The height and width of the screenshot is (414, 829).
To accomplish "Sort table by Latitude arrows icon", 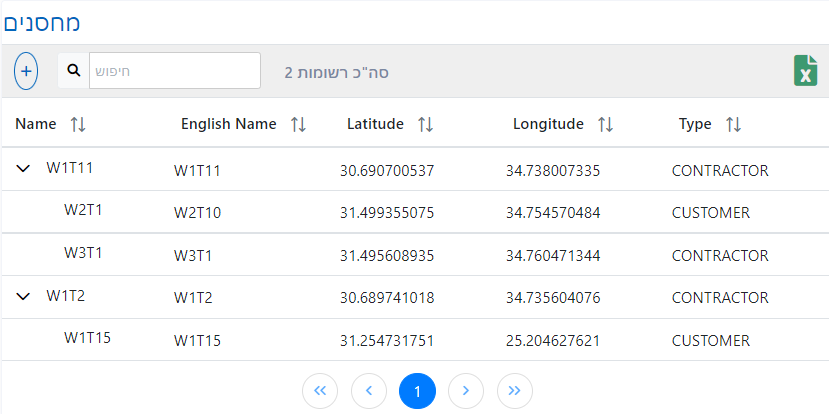I will [425, 125].
